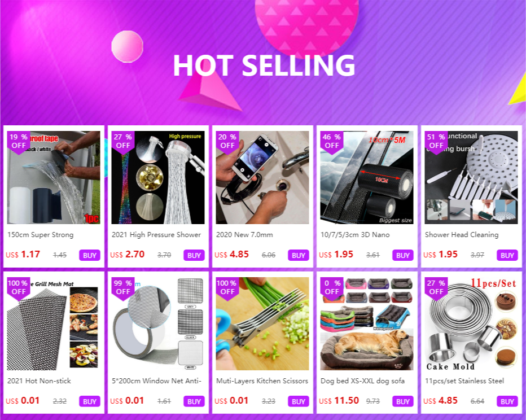This screenshot has height=420, width=526.
Task: Open the High Pressure Shower head image
Action: (158, 177)
